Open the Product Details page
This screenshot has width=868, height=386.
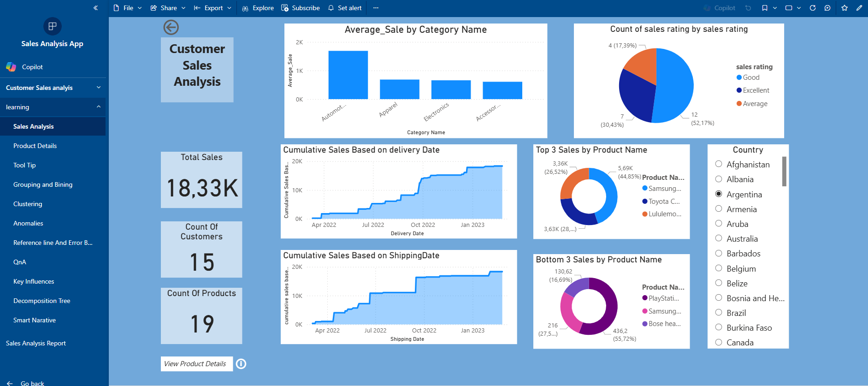pos(35,146)
